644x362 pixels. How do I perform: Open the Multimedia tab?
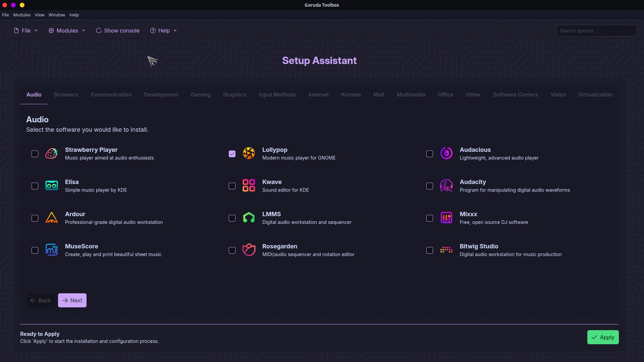tap(411, 95)
